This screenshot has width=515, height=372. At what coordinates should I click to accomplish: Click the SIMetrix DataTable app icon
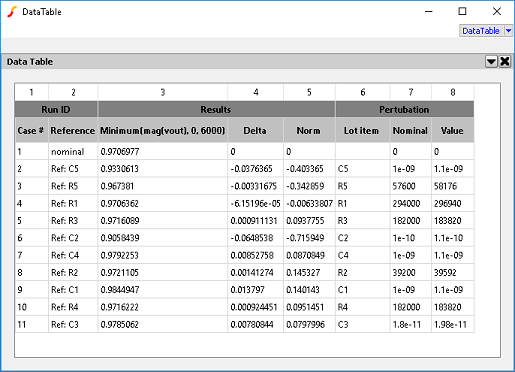click(x=12, y=12)
